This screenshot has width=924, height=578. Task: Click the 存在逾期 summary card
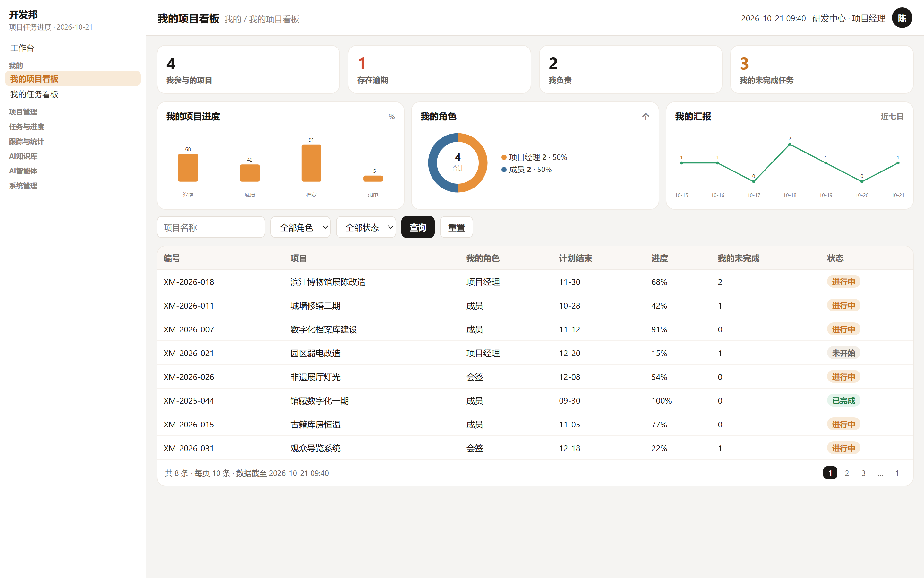[440, 70]
